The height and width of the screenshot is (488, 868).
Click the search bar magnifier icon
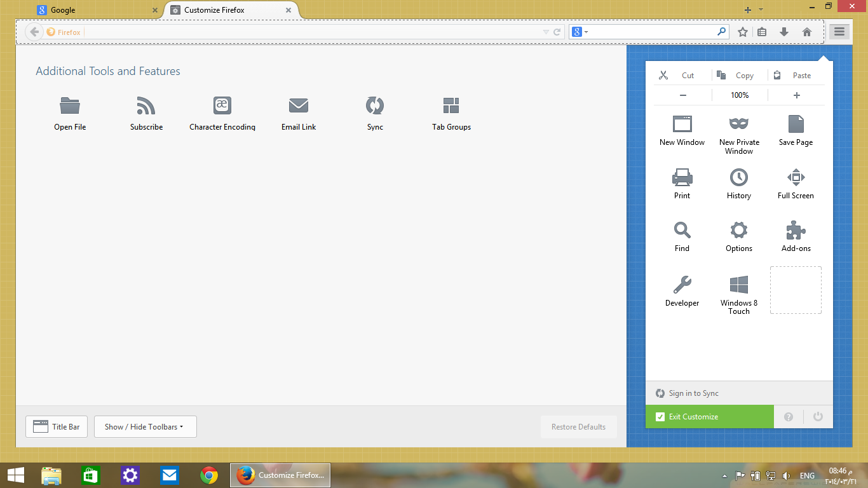coord(722,31)
